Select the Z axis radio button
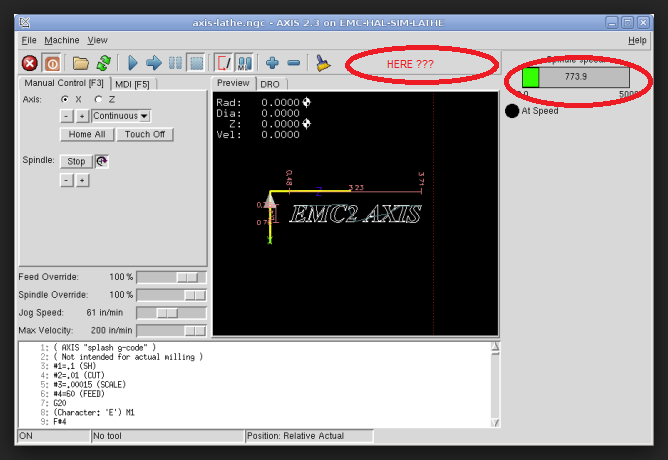This screenshot has height=460, width=668. tap(98, 99)
